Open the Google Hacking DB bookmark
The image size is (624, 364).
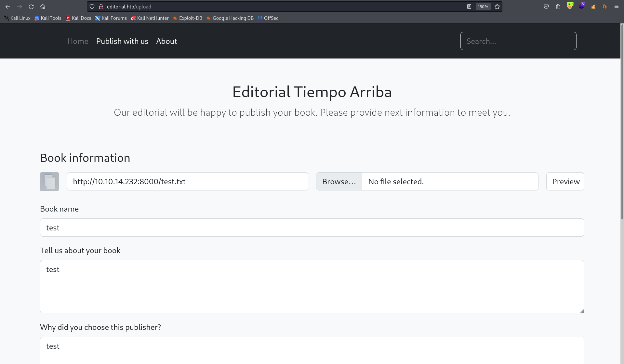[x=230, y=18]
